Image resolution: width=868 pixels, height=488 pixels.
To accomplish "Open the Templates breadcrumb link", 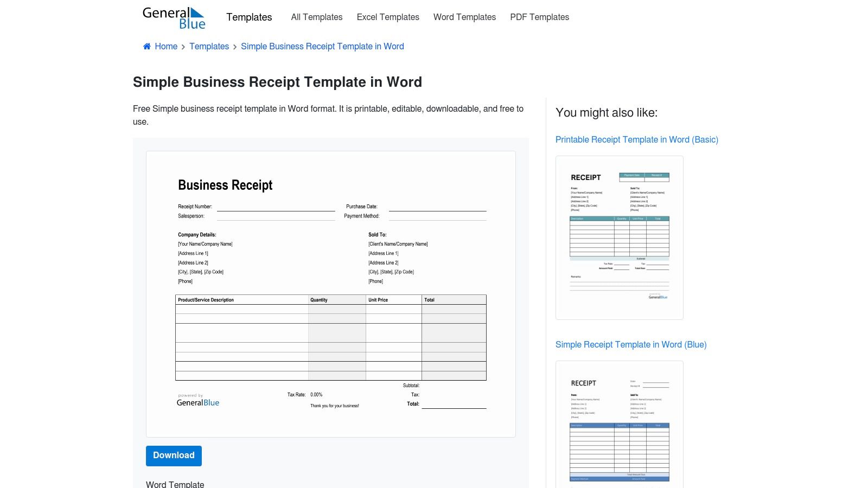I will click(x=209, y=46).
